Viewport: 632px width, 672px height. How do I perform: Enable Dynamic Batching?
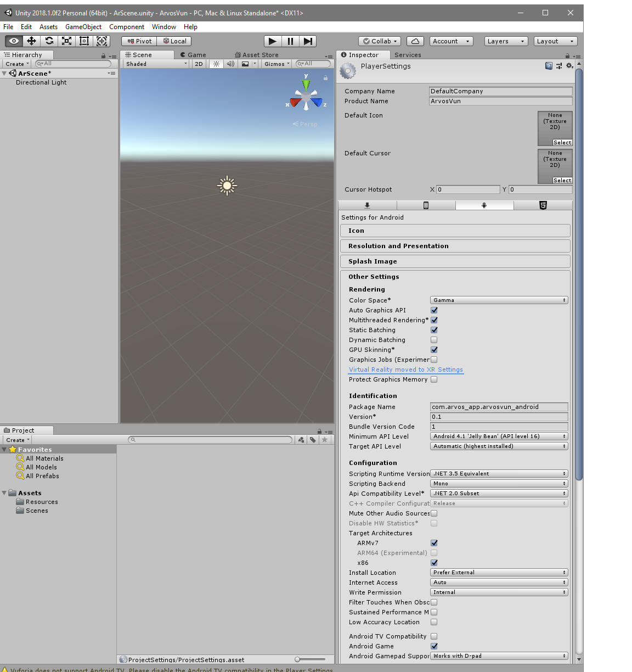434,339
